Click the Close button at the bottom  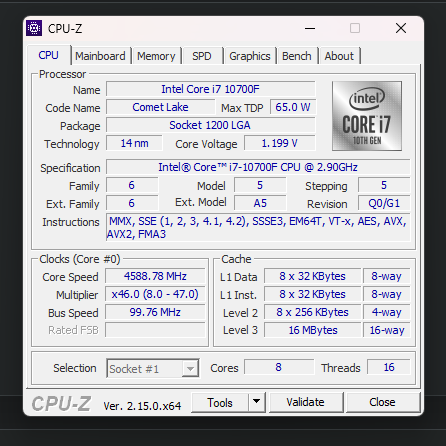point(382,402)
